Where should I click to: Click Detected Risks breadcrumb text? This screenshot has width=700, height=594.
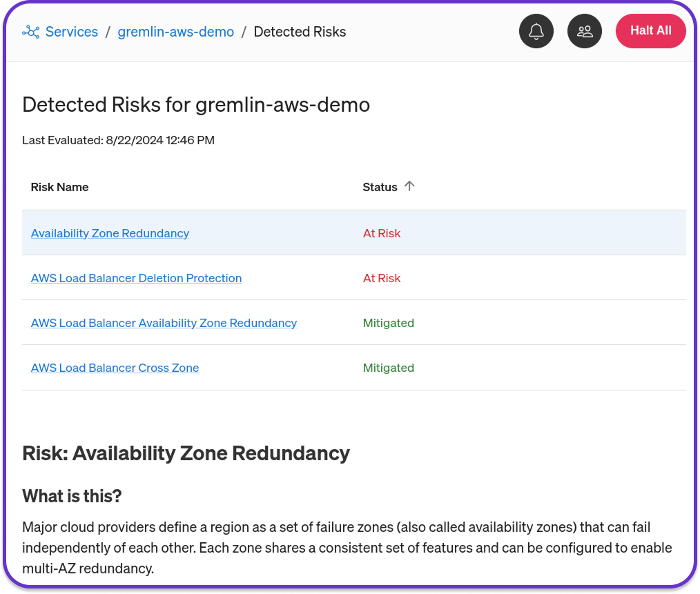coord(300,32)
